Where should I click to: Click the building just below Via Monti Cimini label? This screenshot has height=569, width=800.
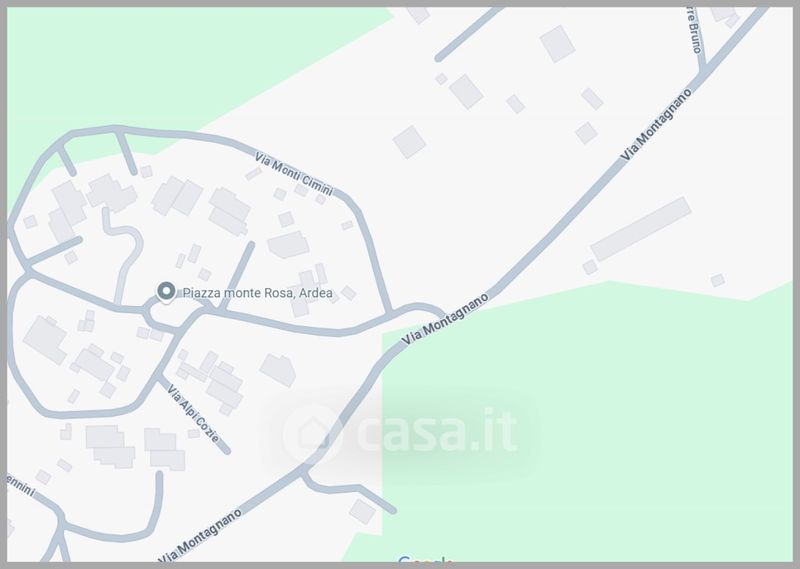(301, 190)
